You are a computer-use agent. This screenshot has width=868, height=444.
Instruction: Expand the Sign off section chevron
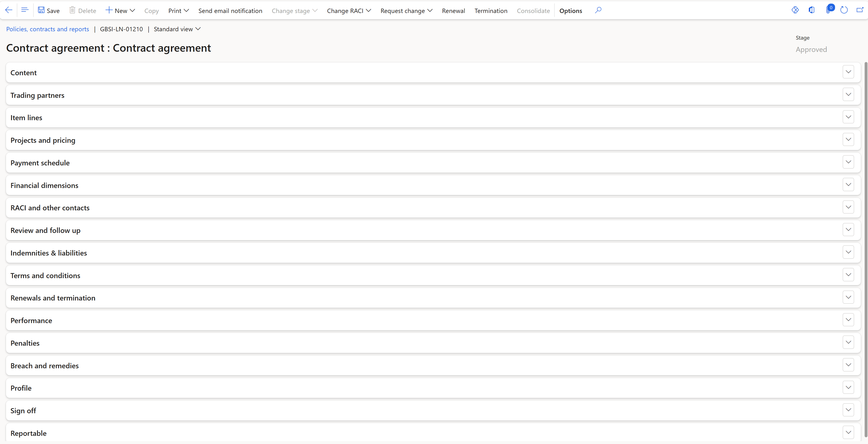click(x=849, y=410)
